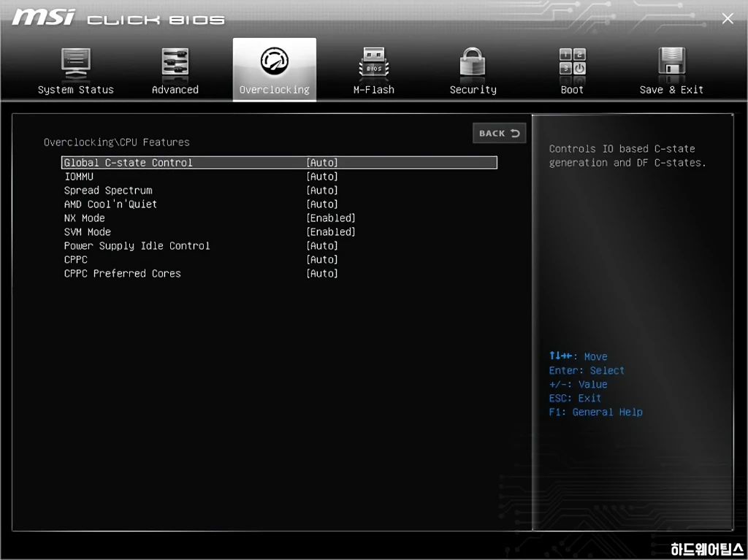Select the AMD Cool'n'Quiet setting label
This screenshot has width=748, height=560.
point(111,204)
